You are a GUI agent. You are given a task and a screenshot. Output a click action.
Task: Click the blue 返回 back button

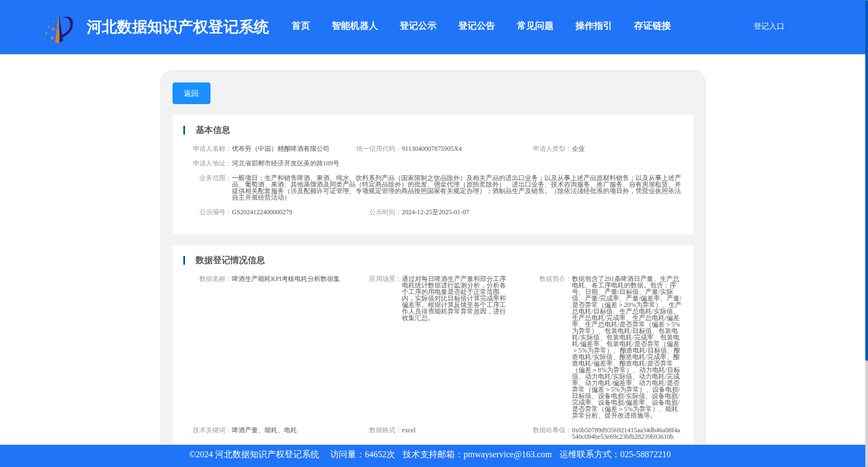coord(192,93)
